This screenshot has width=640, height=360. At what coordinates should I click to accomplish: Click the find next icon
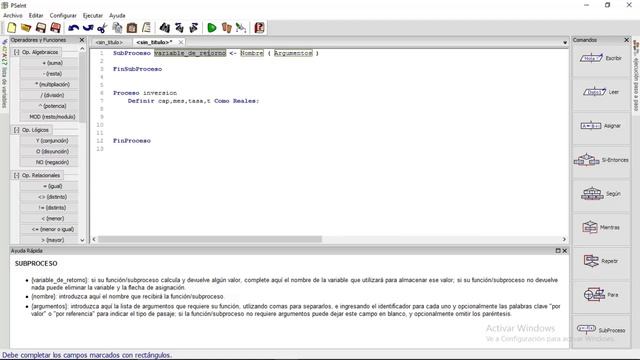coord(193,28)
